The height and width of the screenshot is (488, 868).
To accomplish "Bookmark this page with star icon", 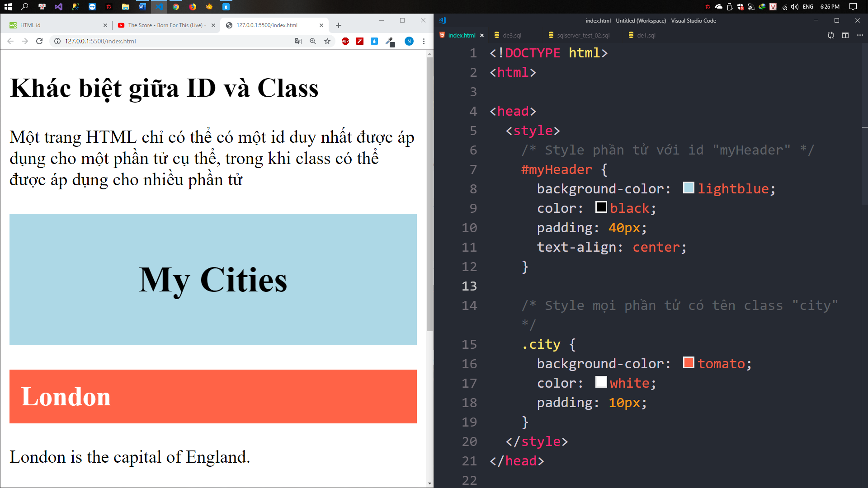I will point(327,41).
